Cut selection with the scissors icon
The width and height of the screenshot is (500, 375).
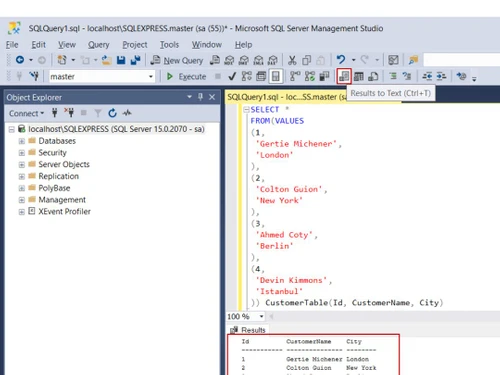292,60
